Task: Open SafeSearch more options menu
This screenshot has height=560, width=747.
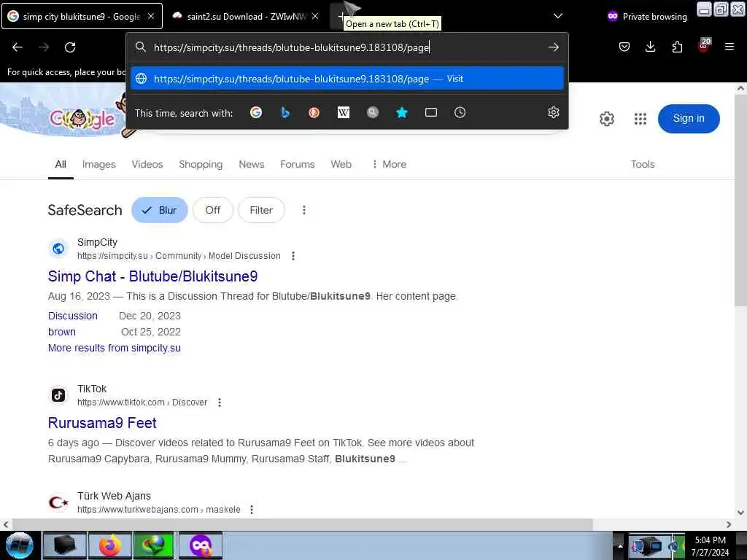Action: tap(304, 210)
